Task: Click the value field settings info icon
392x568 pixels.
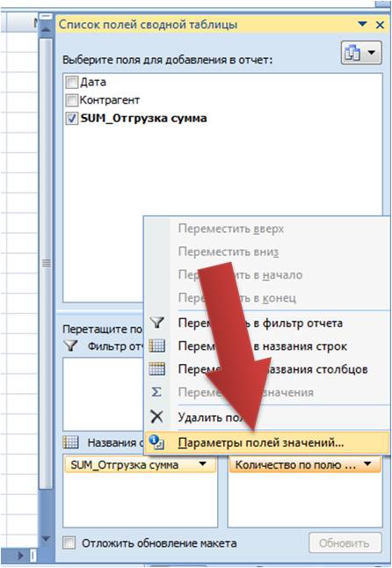Action: tap(156, 442)
